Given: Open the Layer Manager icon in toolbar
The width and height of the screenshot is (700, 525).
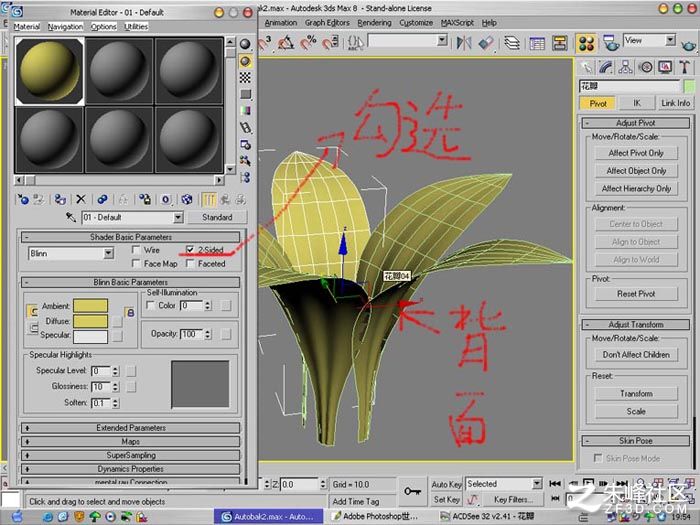Looking at the screenshot, I should pyautogui.click(x=512, y=43).
